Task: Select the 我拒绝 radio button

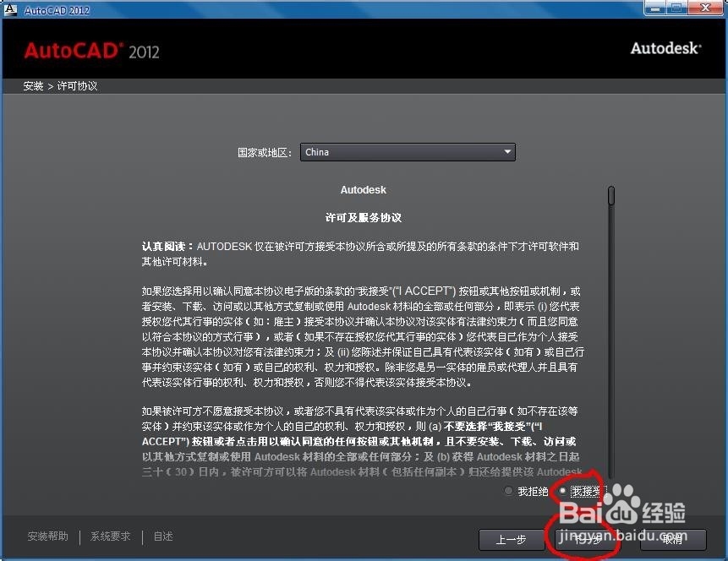Action: pos(509,491)
